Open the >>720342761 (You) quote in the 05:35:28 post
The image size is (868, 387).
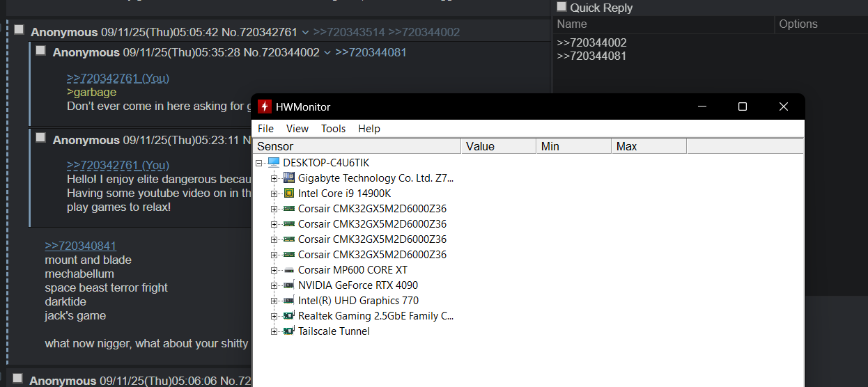118,78
